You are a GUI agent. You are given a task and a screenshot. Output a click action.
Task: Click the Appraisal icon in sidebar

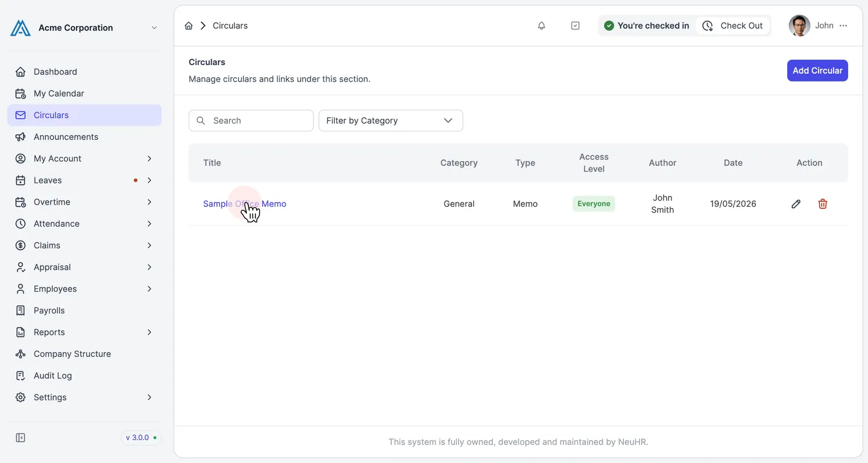point(20,267)
